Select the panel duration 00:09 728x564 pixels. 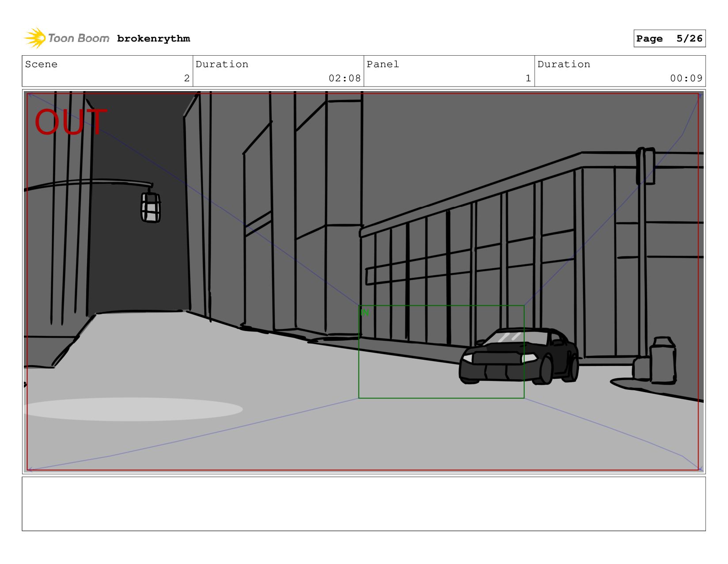(x=686, y=78)
